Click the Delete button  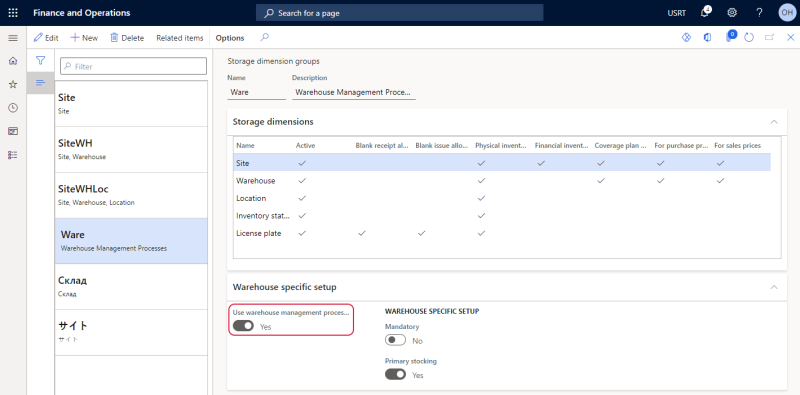127,38
